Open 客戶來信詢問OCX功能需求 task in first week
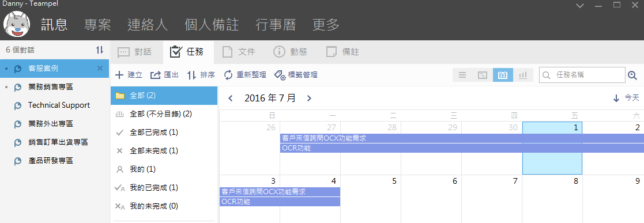644x223 pixels. point(462,138)
